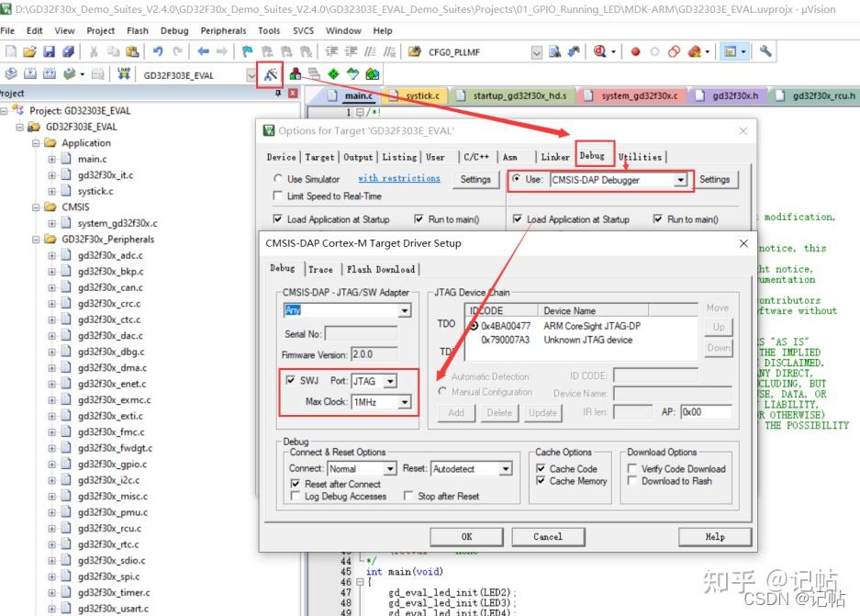Viewport: 860px width, 616px height.
Task: Open Manage Project Items with the colored blocks icon
Action: pos(295,74)
